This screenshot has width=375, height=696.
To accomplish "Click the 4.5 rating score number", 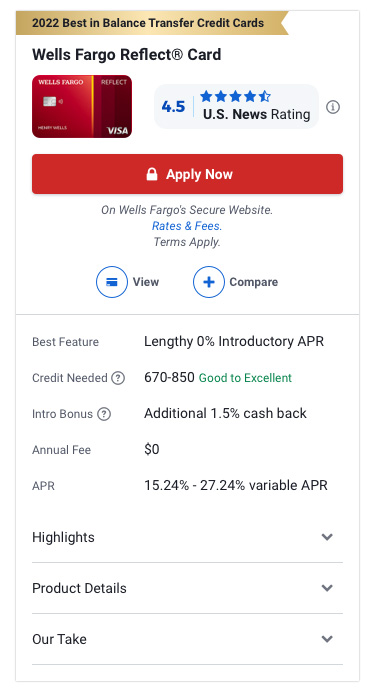I will (173, 107).
